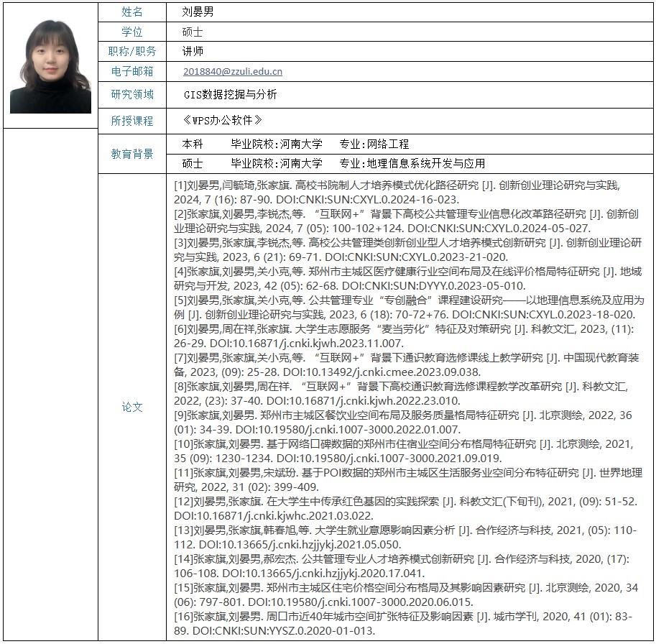Click the profile photo of the lecturer
The width and height of the screenshot is (656, 644).
(50, 65)
